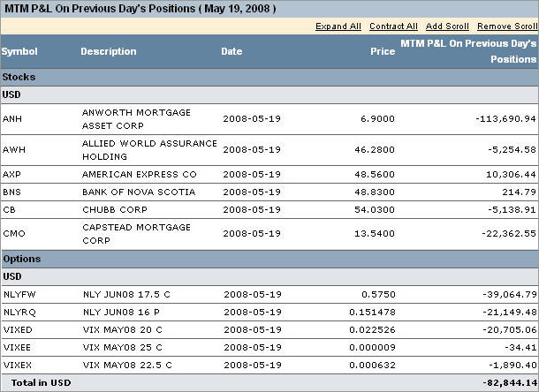This screenshot has height=392, width=539.
Task: Click the Contract All link
Action: (x=393, y=26)
